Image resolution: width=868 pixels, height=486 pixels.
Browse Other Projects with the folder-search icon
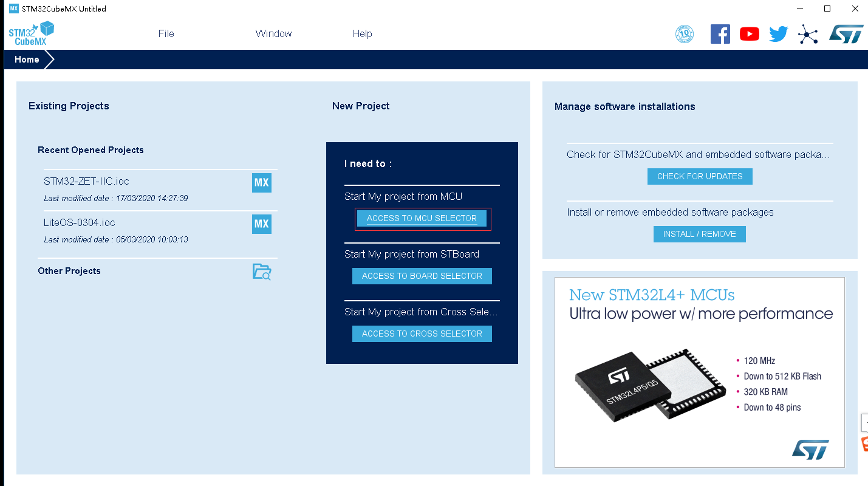pyautogui.click(x=262, y=272)
